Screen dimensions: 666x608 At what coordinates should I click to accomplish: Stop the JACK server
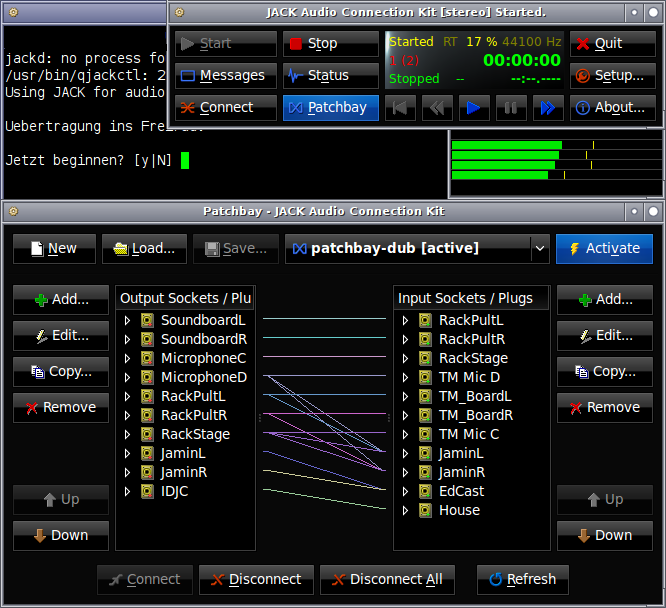click(x=330, y=43)
